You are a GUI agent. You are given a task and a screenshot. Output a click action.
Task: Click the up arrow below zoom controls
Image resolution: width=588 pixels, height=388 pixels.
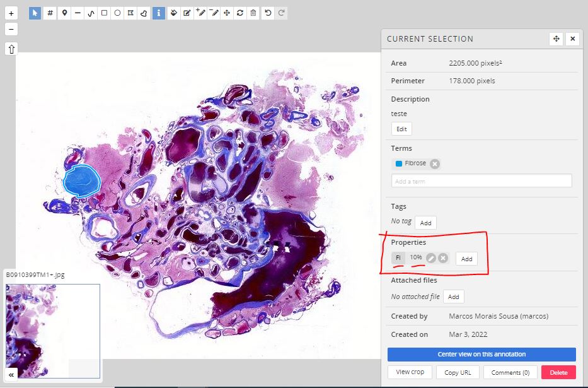pyautogui.click(x=11, y=49)
